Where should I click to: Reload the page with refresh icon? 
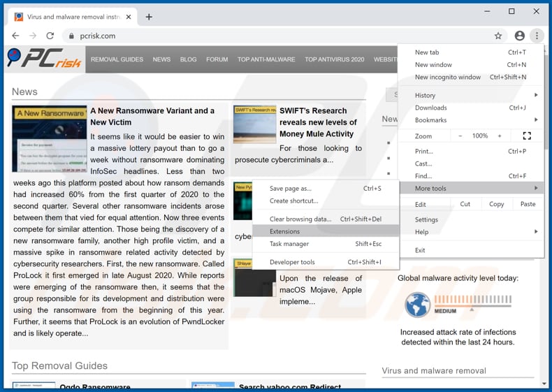[x=50, y=36]
